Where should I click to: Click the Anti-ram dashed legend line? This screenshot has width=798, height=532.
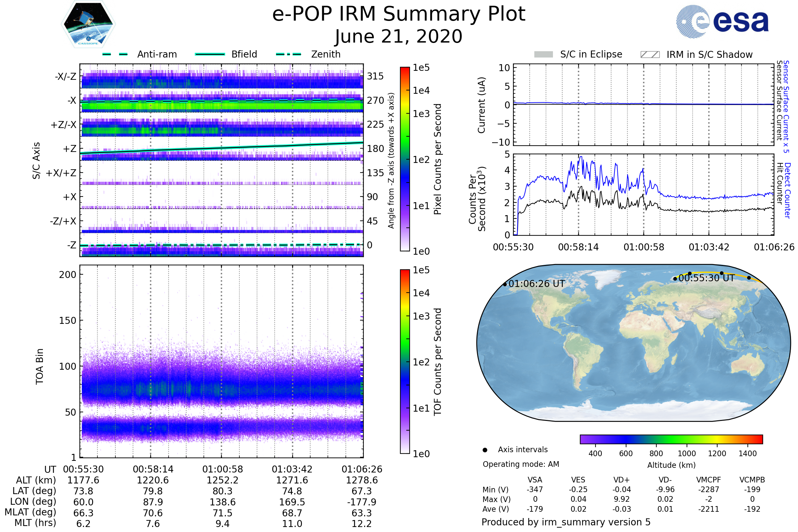tap(115, 54)
